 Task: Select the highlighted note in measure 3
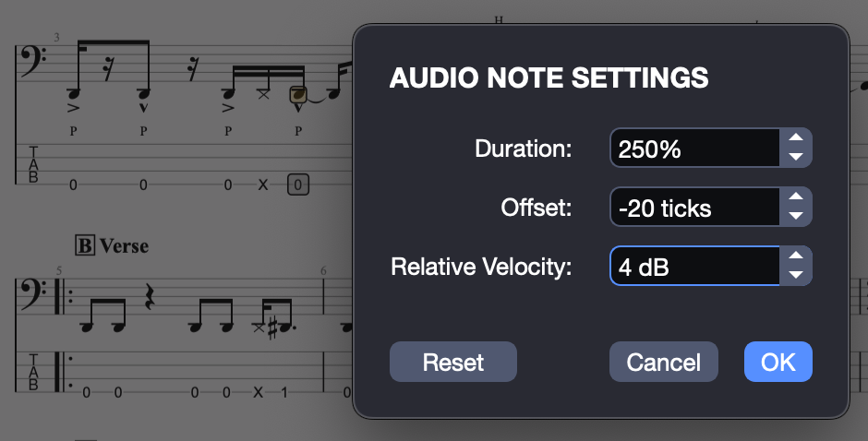pyautogui.click(x=298, y=95)
